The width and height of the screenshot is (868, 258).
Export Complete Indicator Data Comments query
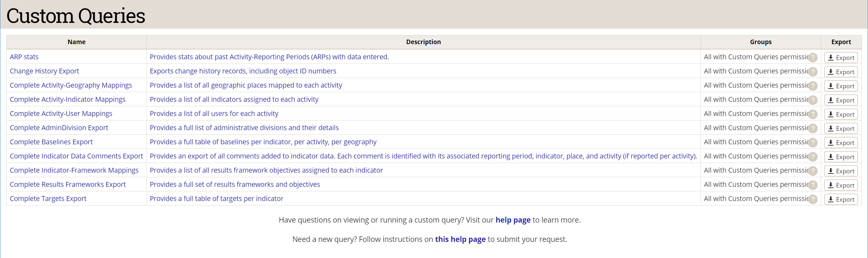tap(841, 157)
